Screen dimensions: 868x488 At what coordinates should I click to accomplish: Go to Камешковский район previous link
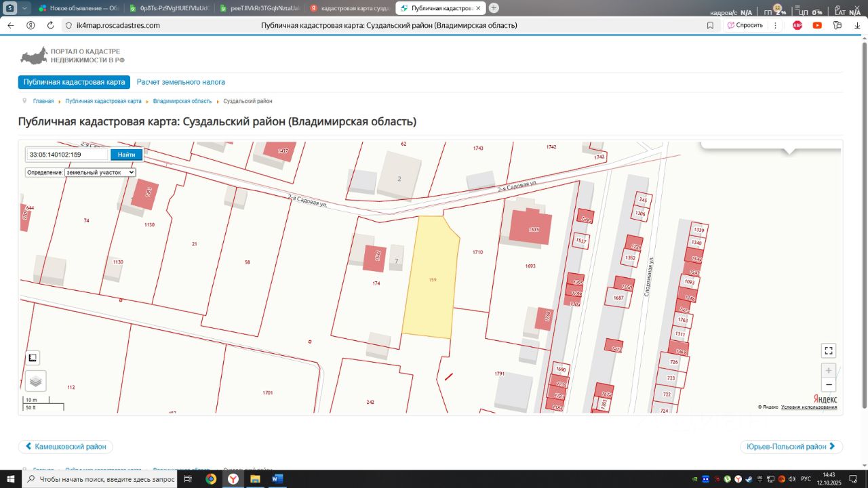pos(66,447)
